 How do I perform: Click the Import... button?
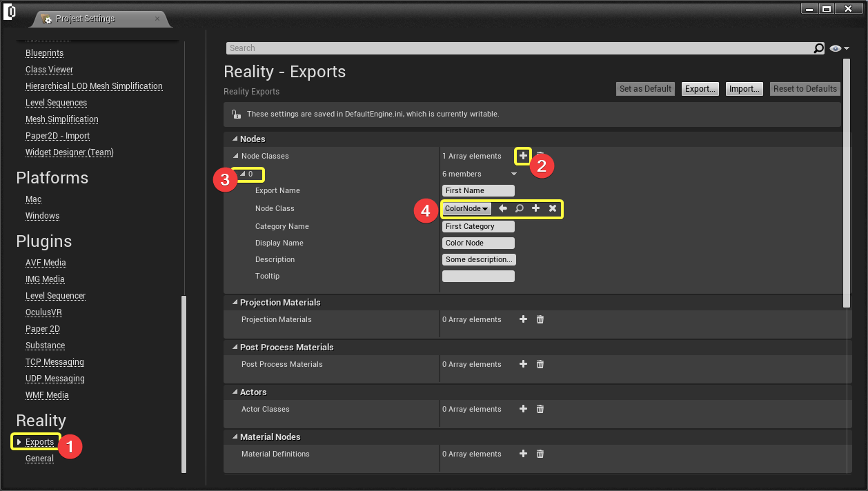[744, 89]
